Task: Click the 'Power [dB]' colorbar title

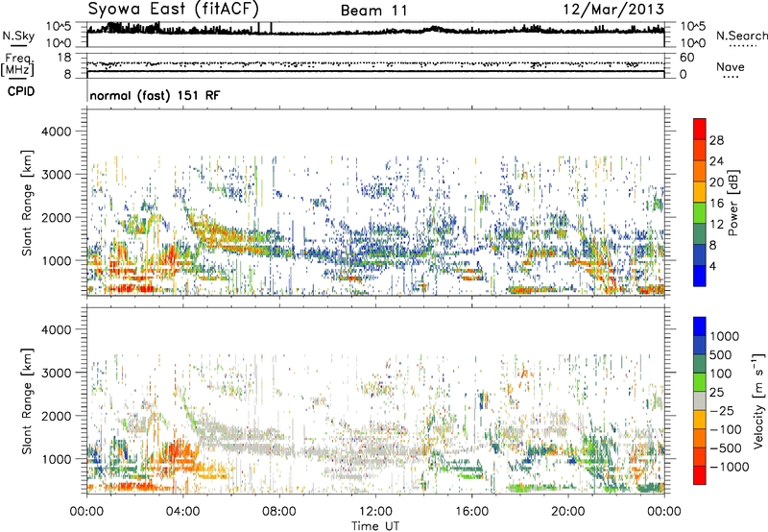Action: coord(732,203)
